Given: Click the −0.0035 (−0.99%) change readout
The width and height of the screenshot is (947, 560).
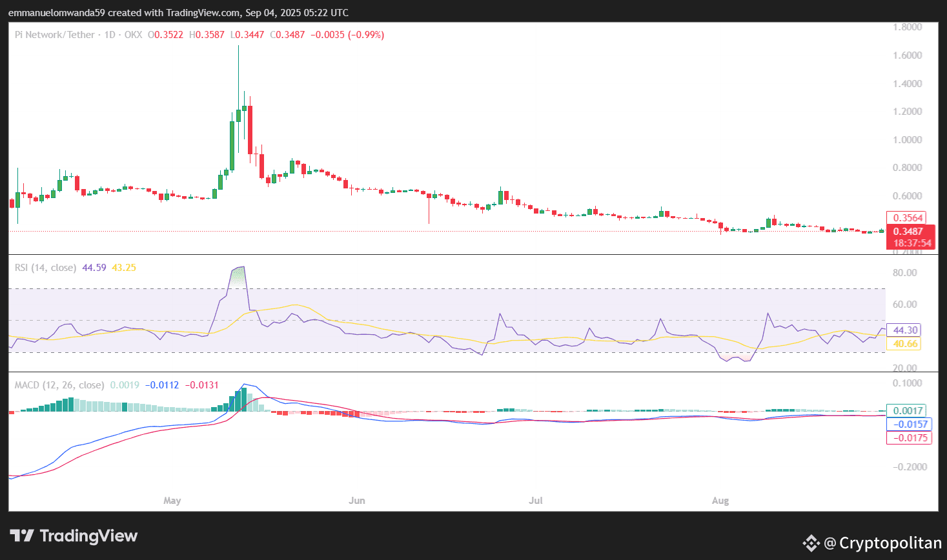Looking at the screenshot, I should pos(347,35).
